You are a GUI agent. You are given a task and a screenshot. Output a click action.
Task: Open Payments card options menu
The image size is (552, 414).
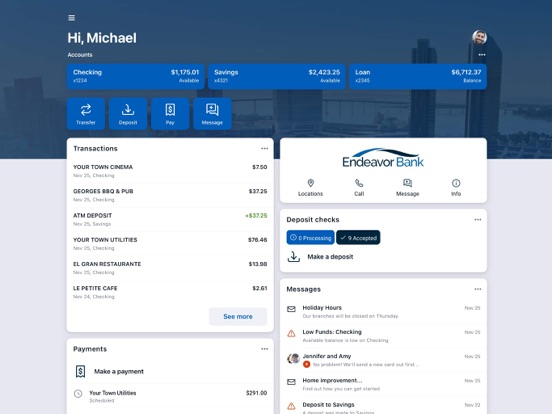click(264, 349)
